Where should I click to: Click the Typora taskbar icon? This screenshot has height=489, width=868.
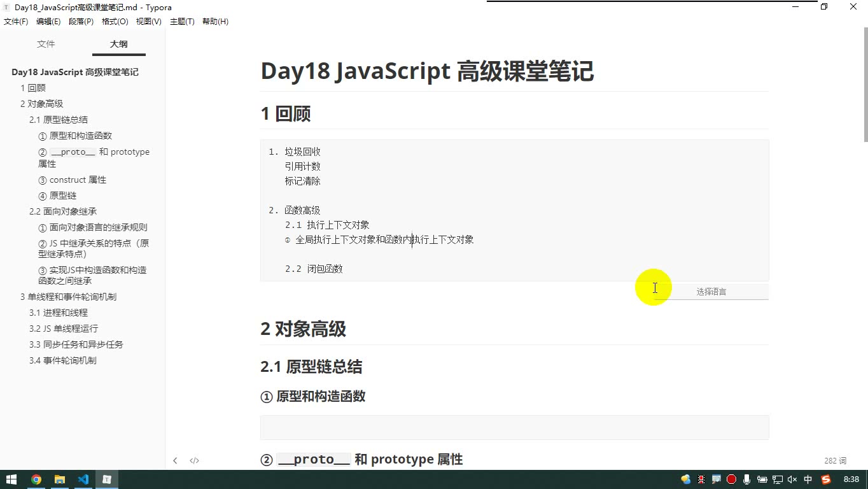coord(107,479)
